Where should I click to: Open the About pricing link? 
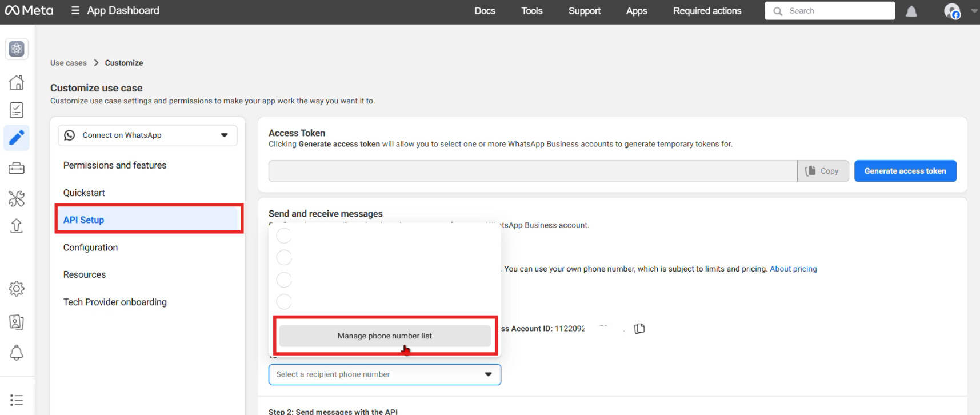tap(793, 269)
